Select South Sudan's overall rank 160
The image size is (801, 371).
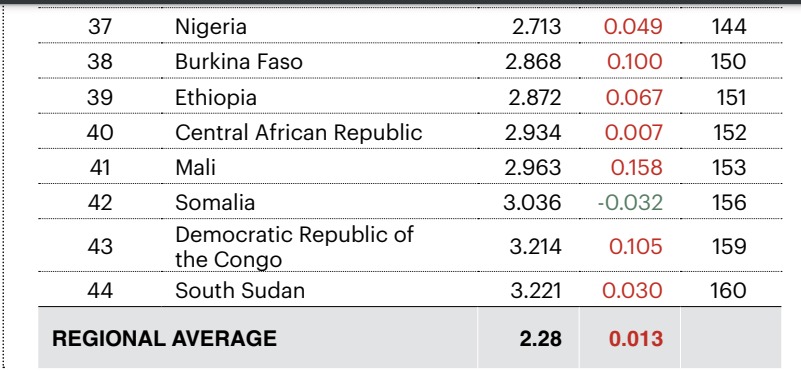click(x=728, y=291)
